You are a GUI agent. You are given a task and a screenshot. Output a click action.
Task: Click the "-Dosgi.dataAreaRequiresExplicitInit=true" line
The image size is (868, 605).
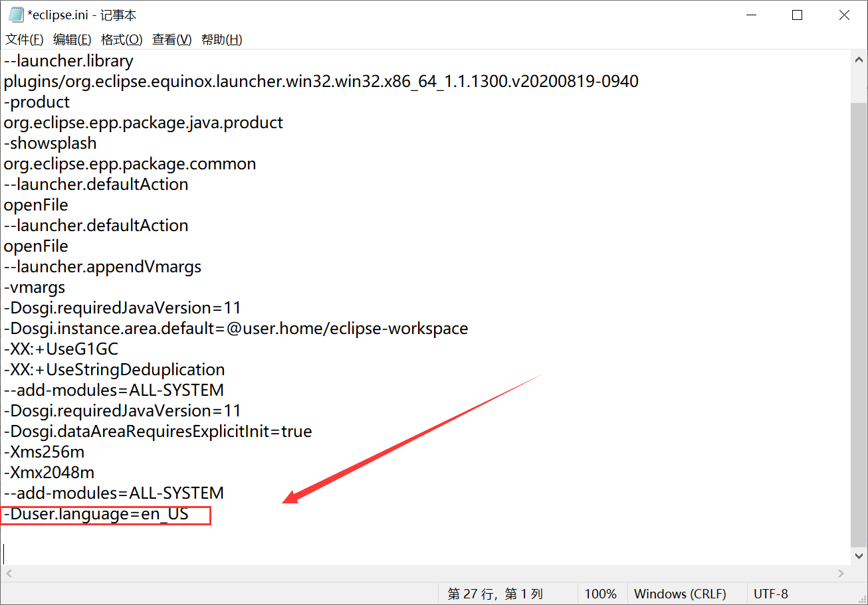[158, 432]
